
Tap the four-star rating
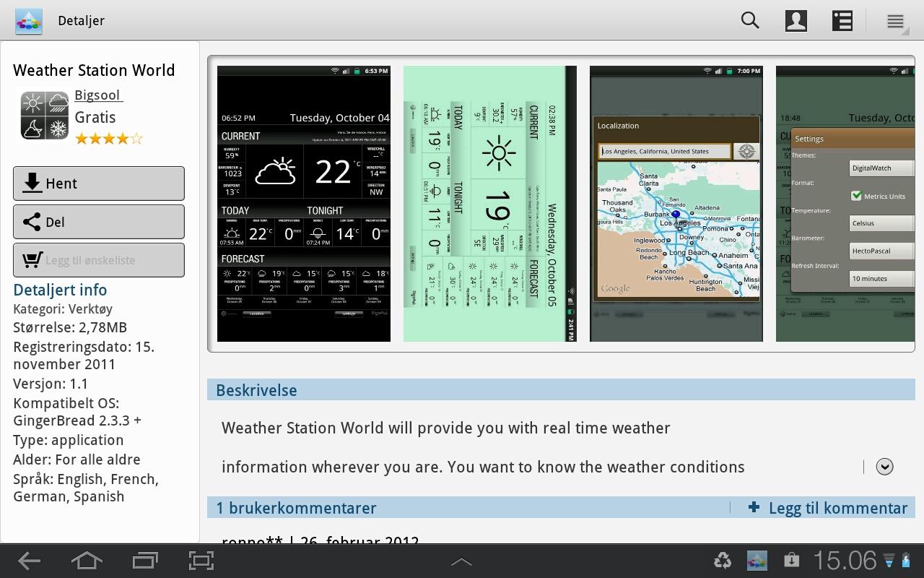tap(109, 138)
